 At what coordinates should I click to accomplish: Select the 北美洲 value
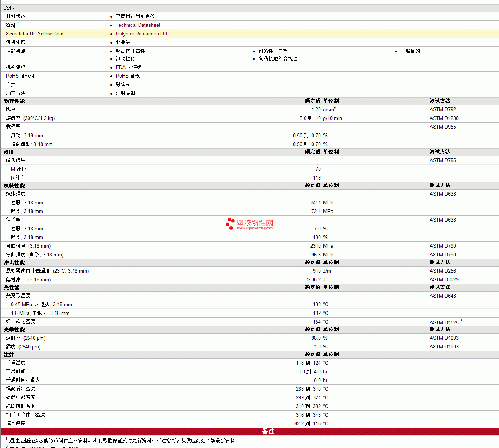point(123,42)
